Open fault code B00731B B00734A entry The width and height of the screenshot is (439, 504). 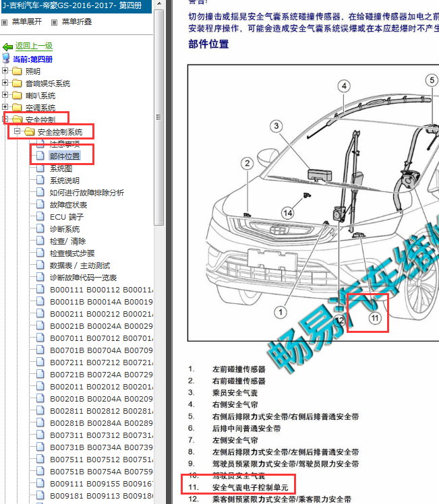coord(101,447)
